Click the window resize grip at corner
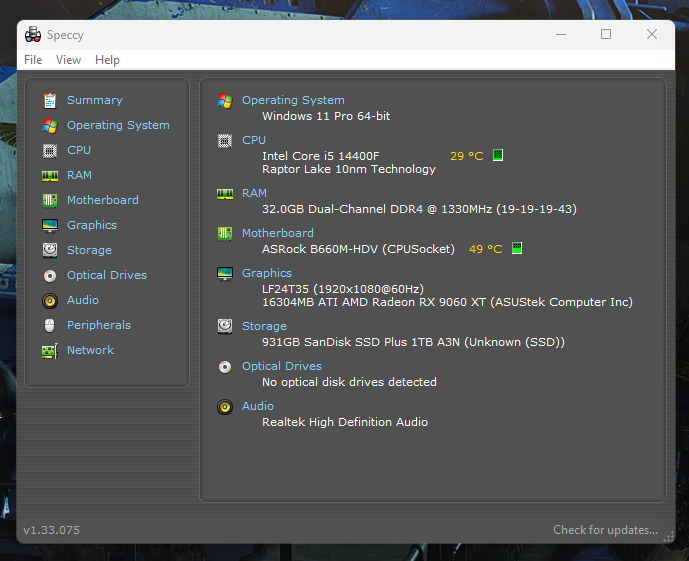This screenshot has height=561, width=689. click(669, 537)
